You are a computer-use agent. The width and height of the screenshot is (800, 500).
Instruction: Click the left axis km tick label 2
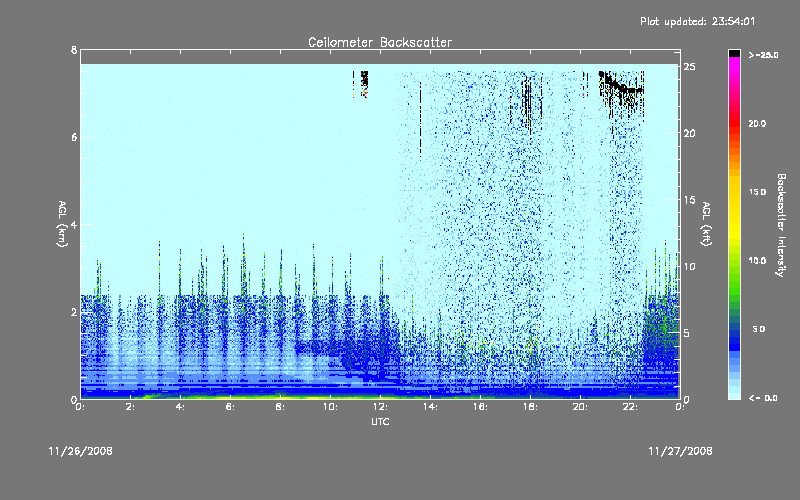pyautogui.click(x=74, y=312)
